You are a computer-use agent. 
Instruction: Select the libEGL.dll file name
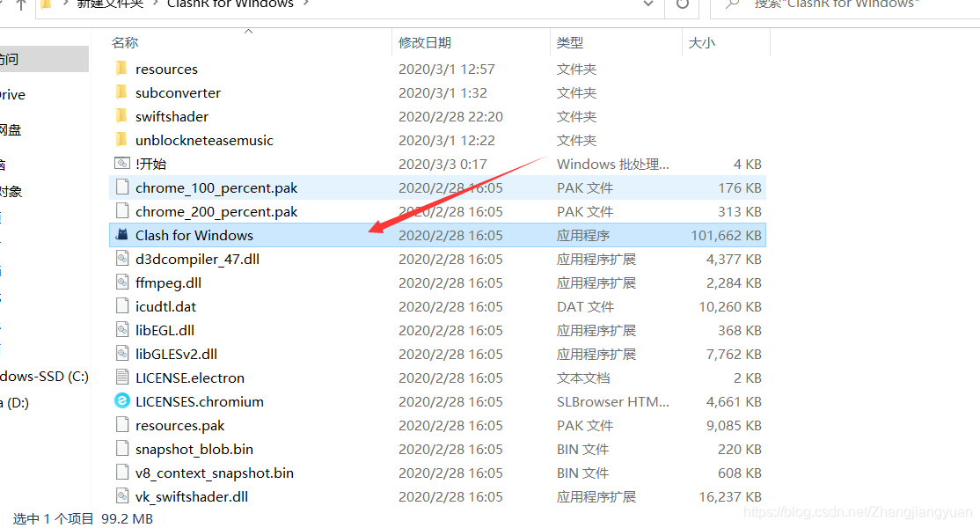165,330
